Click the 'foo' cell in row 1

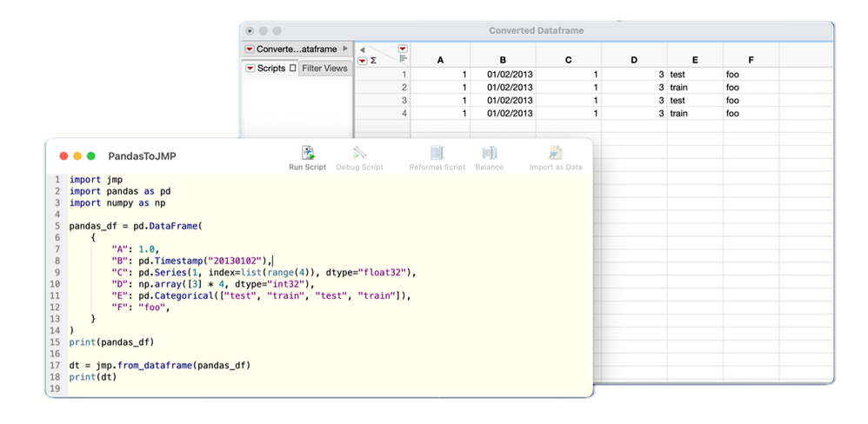click(751, 74)
